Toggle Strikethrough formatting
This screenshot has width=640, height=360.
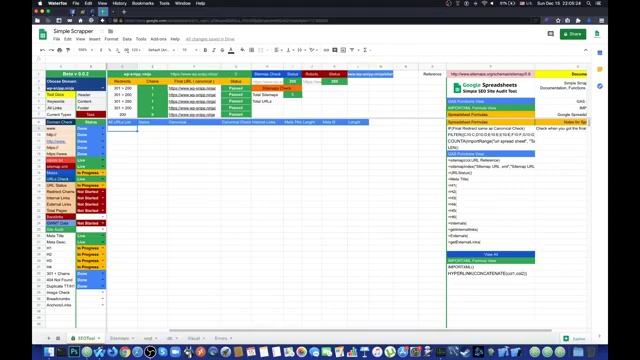222,50
